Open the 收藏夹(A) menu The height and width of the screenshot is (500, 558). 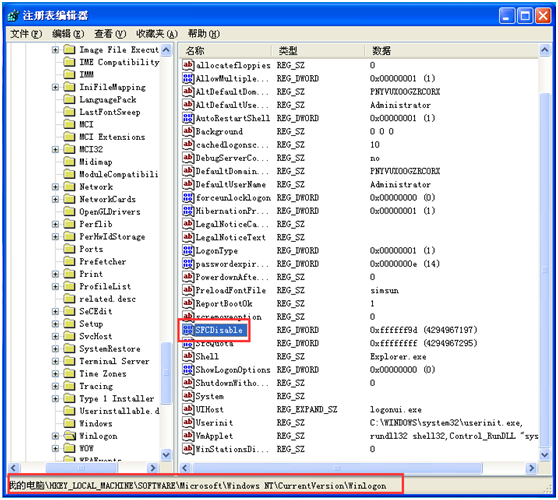(157, 34)
